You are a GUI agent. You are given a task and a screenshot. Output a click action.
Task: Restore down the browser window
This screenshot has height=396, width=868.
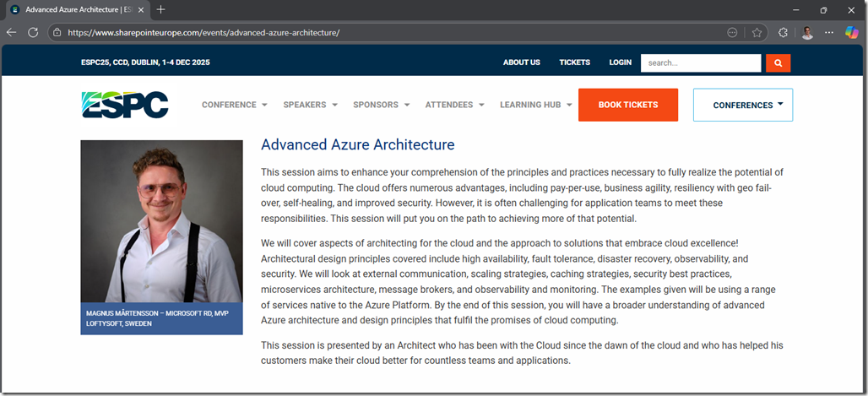click(x=824, y=9)
